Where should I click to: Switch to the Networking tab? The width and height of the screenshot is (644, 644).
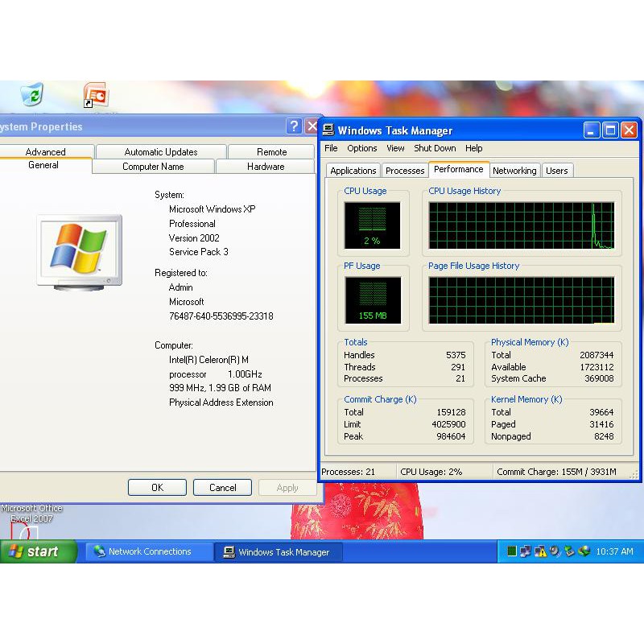(514, 171)
